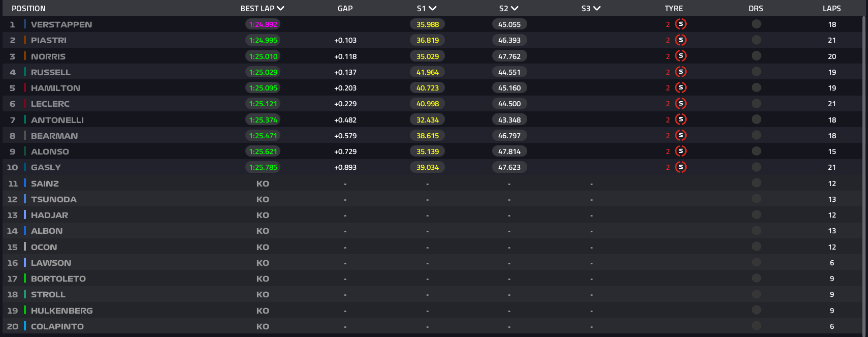Open the Best Lap column dropdown
This screenshot has width=868, height=337.
280,8
